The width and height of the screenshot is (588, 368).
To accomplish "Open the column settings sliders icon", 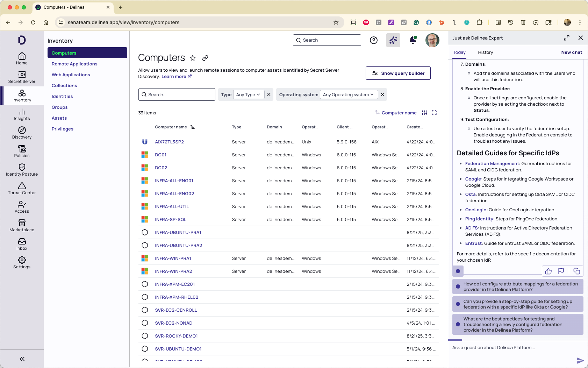I will tap(424, 113).
